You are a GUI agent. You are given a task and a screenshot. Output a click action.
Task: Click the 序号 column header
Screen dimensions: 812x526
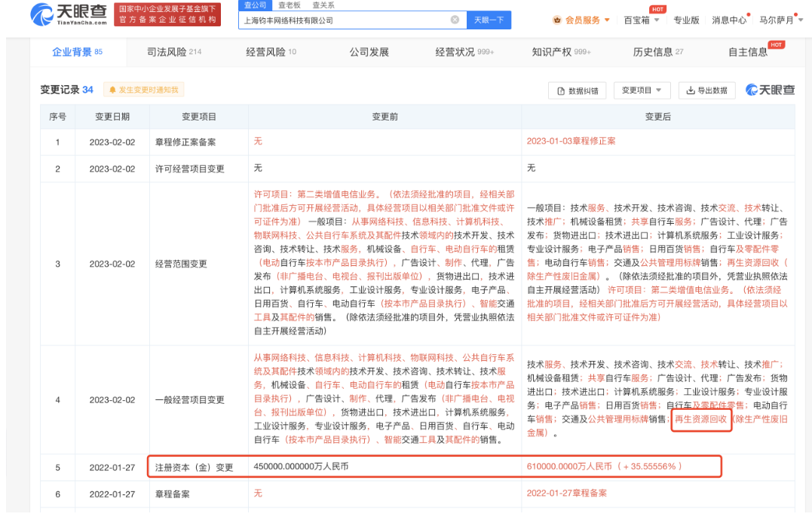point(57,117)
